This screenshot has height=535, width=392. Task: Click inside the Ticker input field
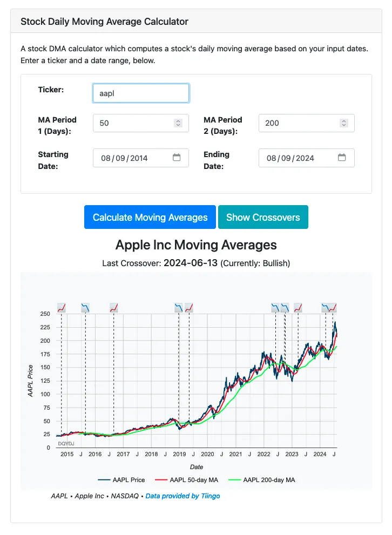coord(140,93)
